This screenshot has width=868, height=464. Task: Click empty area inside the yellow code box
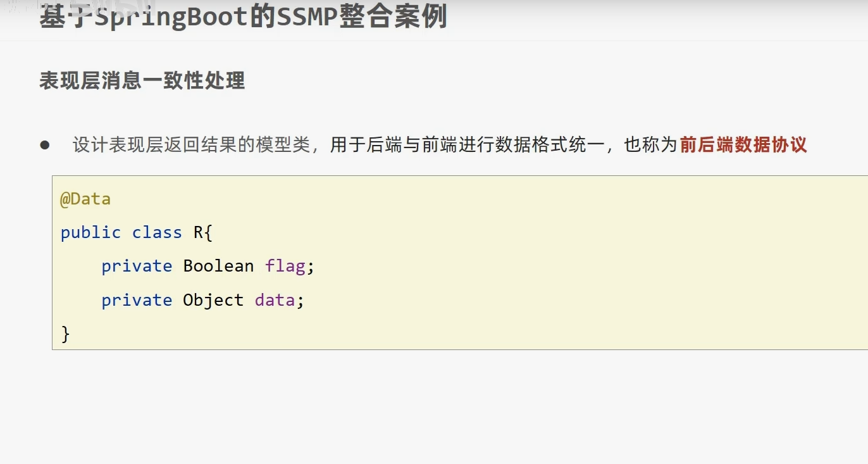click(569, 266)
